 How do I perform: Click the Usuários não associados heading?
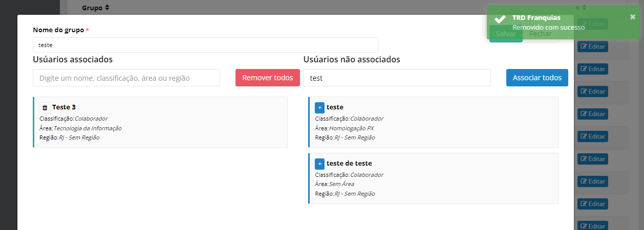[x=352, y=59]
